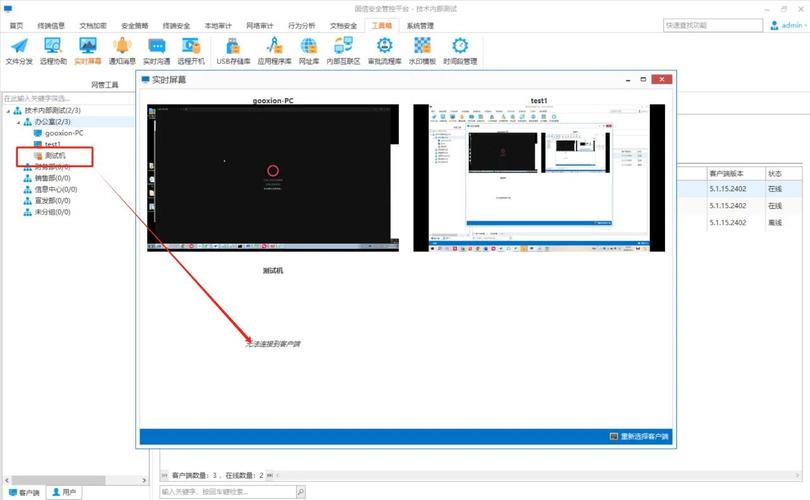
Task: Collapse the 技术内部测试 tree root node
Action: [6, 110]
